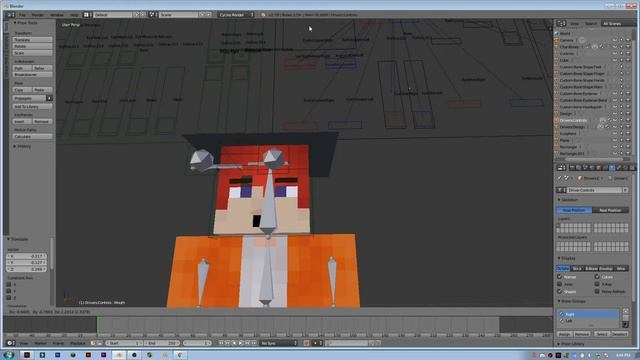Open the Default screen layout selector

click(x=113, y=15)
